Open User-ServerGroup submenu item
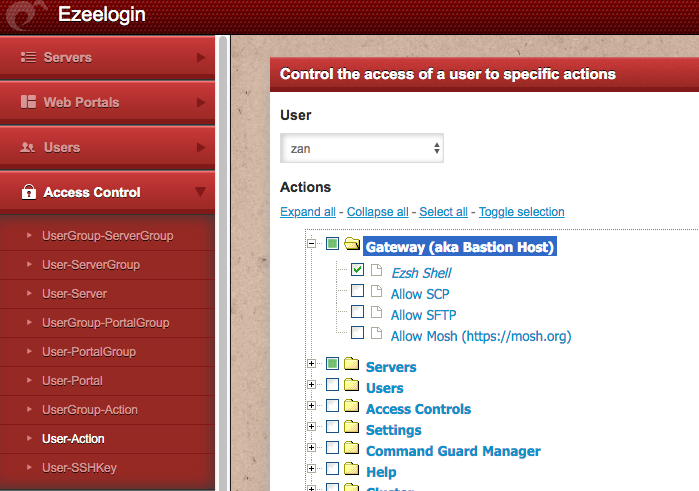The image size is (699, 491). point(107,264)
